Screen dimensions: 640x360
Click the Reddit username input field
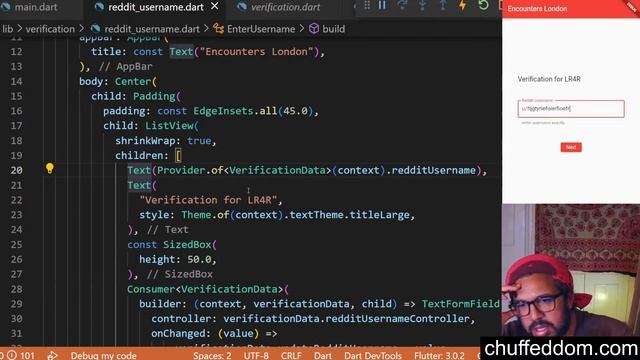pos(571,109)
